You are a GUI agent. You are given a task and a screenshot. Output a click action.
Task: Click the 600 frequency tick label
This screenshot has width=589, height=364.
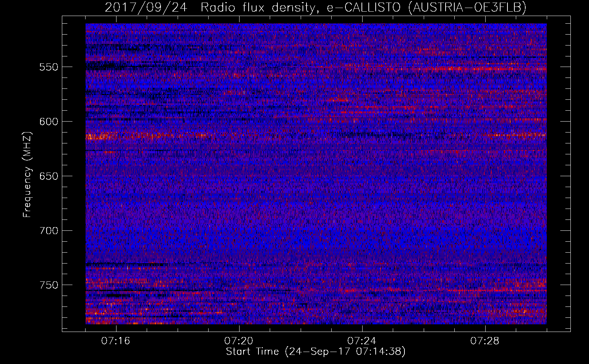[x=49, y=122]
